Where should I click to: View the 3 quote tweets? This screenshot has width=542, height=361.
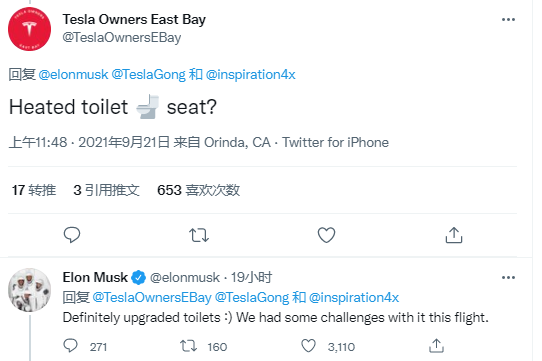(106, 190)
